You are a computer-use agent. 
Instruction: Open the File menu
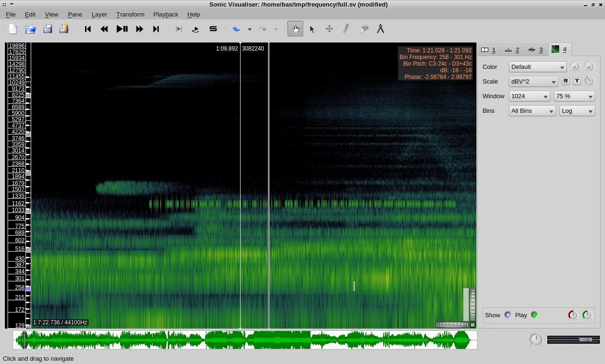coord(10,15)
